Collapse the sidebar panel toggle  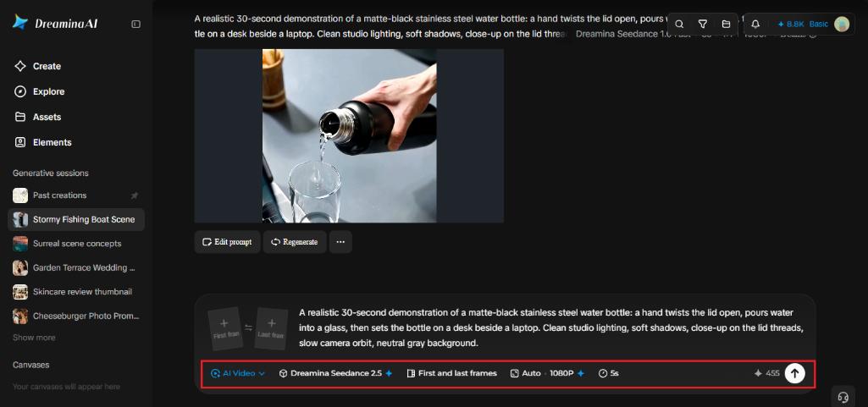(x=135, y=24)
